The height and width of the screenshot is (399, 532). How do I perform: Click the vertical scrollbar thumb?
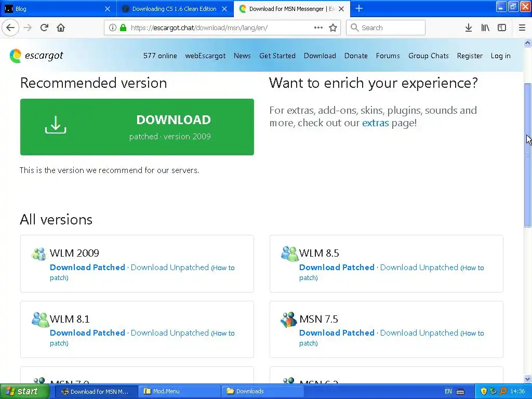coord(527,155)
